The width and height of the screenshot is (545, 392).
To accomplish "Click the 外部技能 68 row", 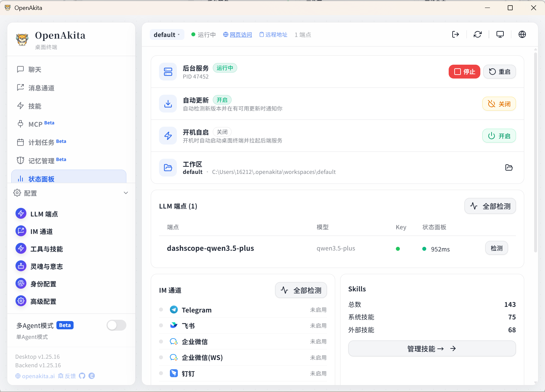I will tap(432, 330).
